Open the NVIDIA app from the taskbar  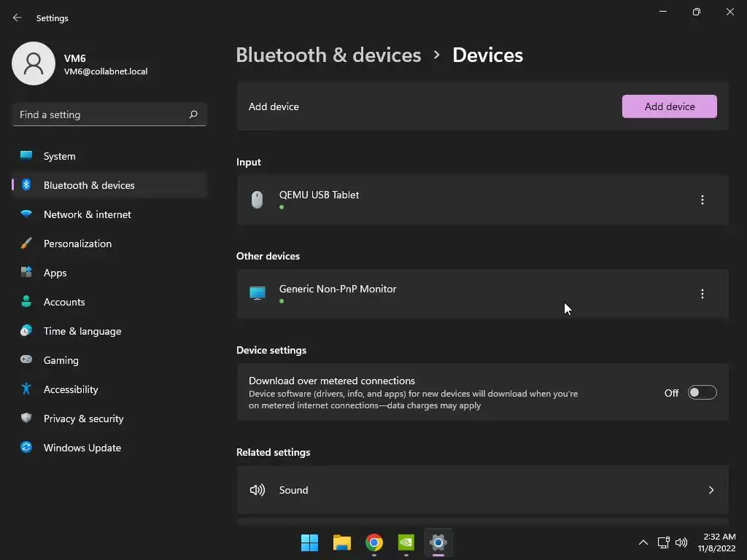tap(406, 542)
